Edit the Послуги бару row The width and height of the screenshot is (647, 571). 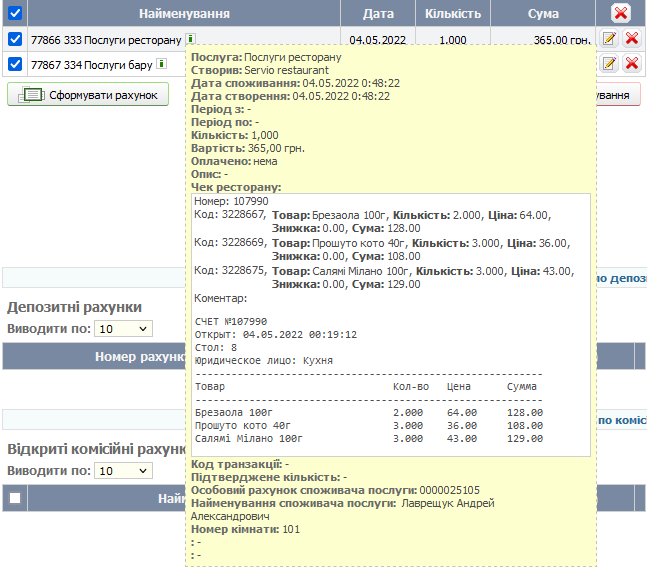[608, 64]
